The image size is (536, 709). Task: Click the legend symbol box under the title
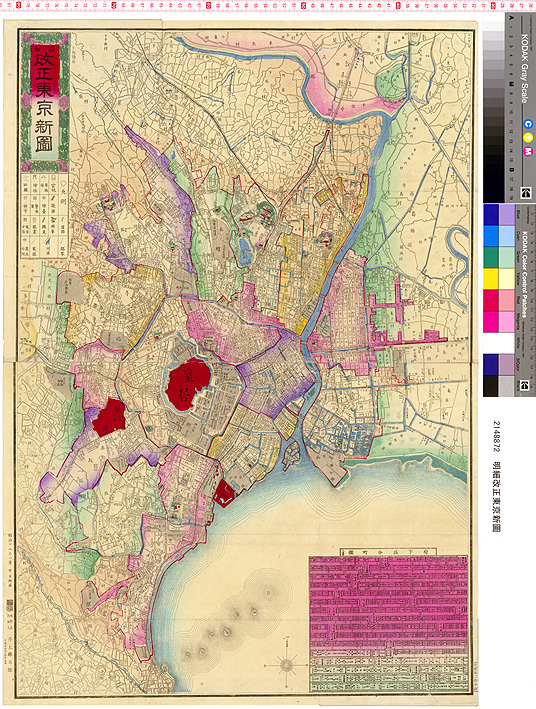pyautogui.click(x=45, y=215)
